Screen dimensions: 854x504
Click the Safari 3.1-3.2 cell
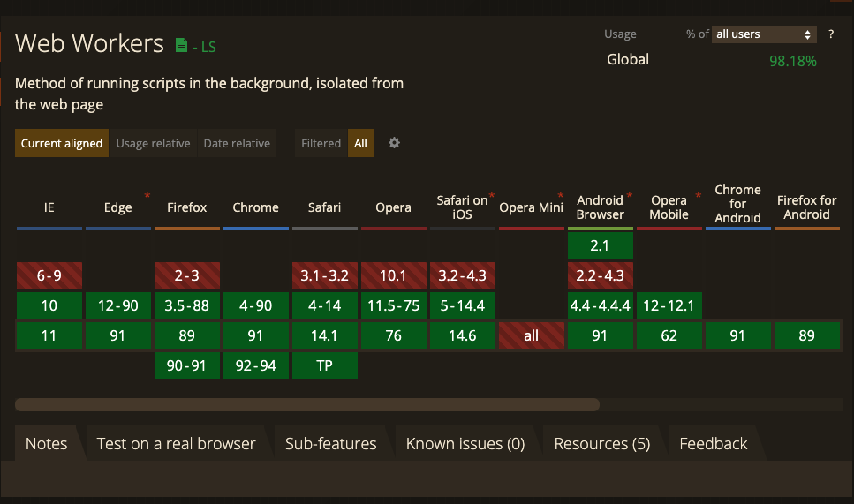coord(325,275)
